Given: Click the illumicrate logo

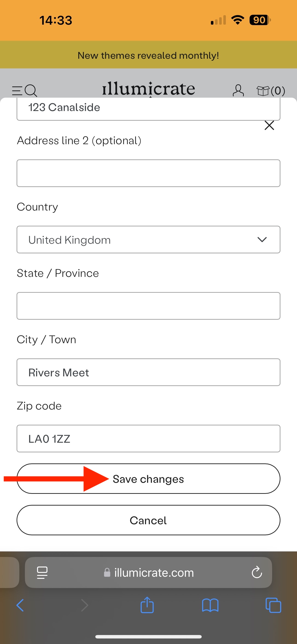Looking at the screenshot, I should pos(148,89).
